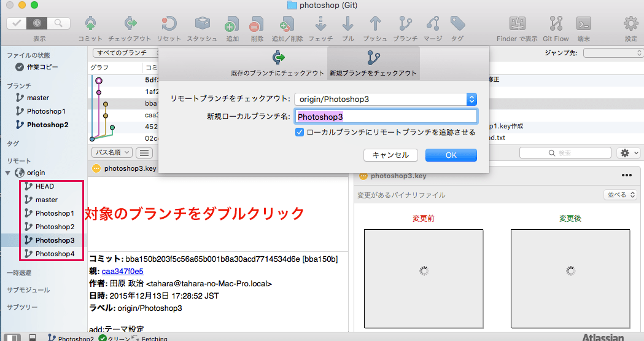Open the 並べる diff layout dropdown
644x341 pixels.
pyautogui.click(x=620, y=195)
